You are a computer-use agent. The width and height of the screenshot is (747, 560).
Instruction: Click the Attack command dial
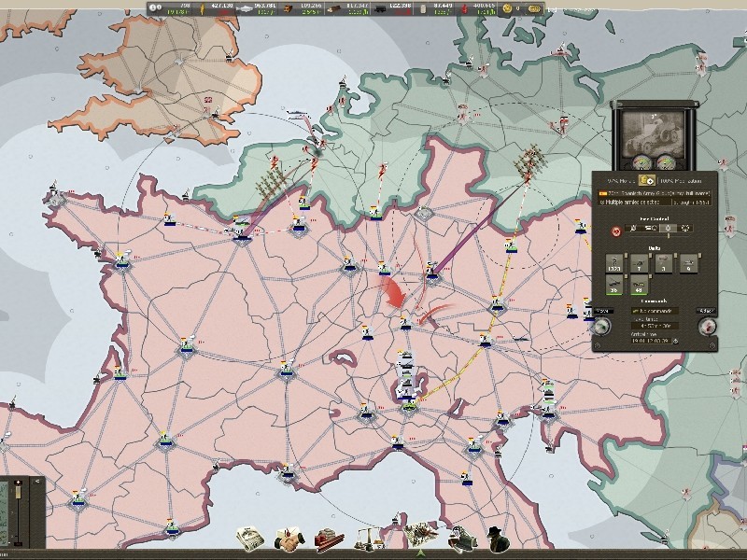tap(707, 326)
